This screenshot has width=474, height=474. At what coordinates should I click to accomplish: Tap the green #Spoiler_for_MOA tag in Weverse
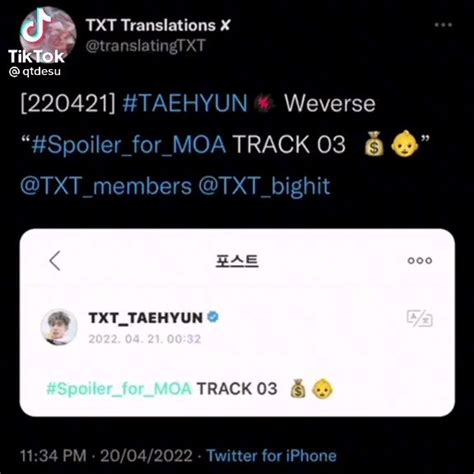pyautogui.click(x=119, y=389)
